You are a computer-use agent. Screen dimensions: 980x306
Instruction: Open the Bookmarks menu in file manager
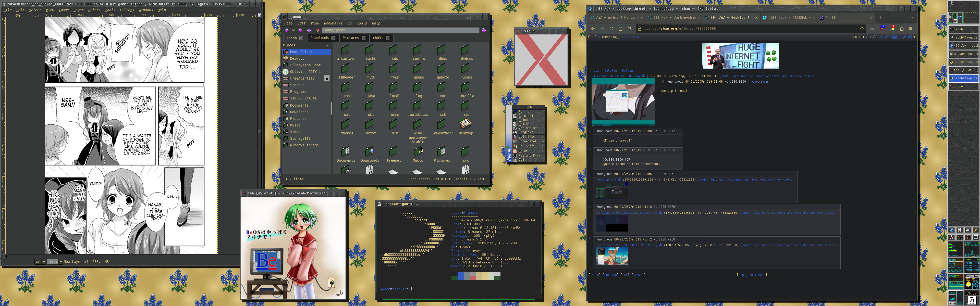tap(333, 23)
